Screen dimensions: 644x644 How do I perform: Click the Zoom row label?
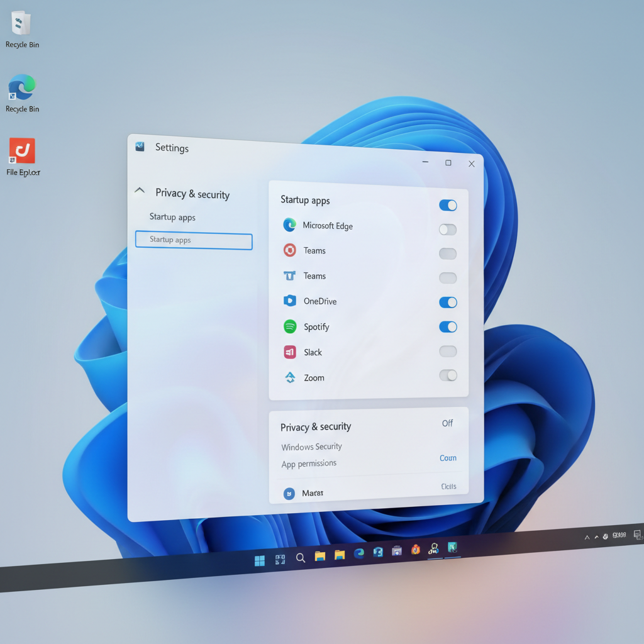[x=314, y=377]
